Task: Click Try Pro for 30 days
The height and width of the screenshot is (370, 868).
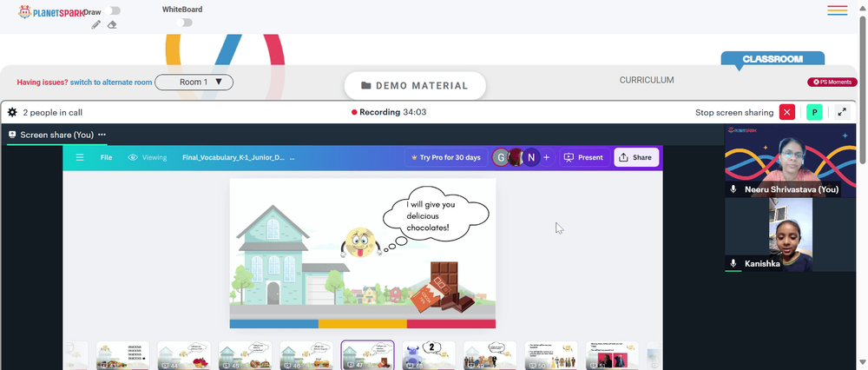Action: coord(446,157)
